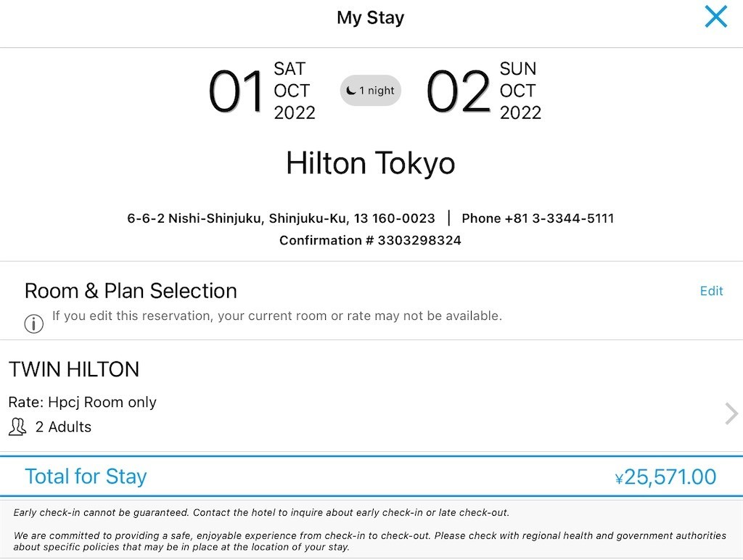Select the confirmation number 3303298324
743x560 pixels.
(x=370, y=240)
